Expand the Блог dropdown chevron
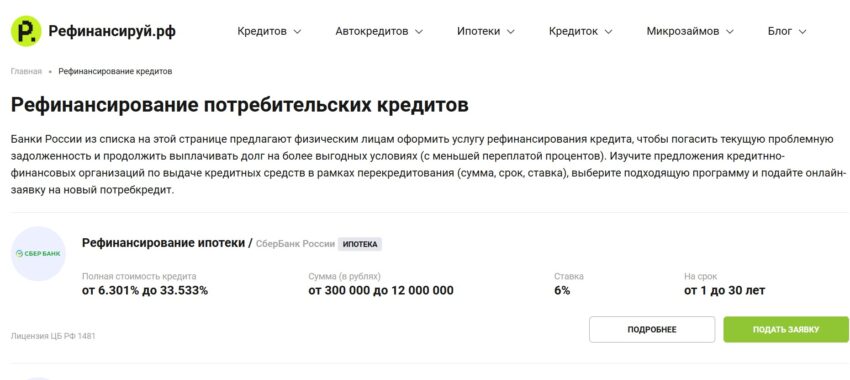 pyautogui.click(x=802, y=31)
